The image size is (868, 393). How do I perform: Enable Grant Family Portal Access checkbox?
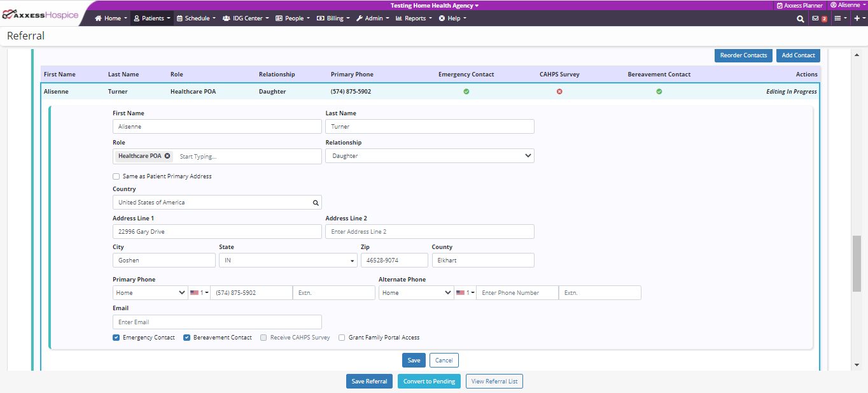(x=342, y=338)
